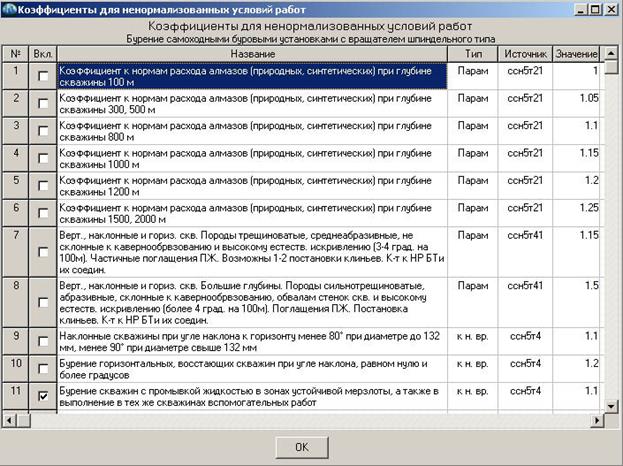Click the Тип column header
Viewport: 623px width, 466px height.
click(x=472, y=54)
